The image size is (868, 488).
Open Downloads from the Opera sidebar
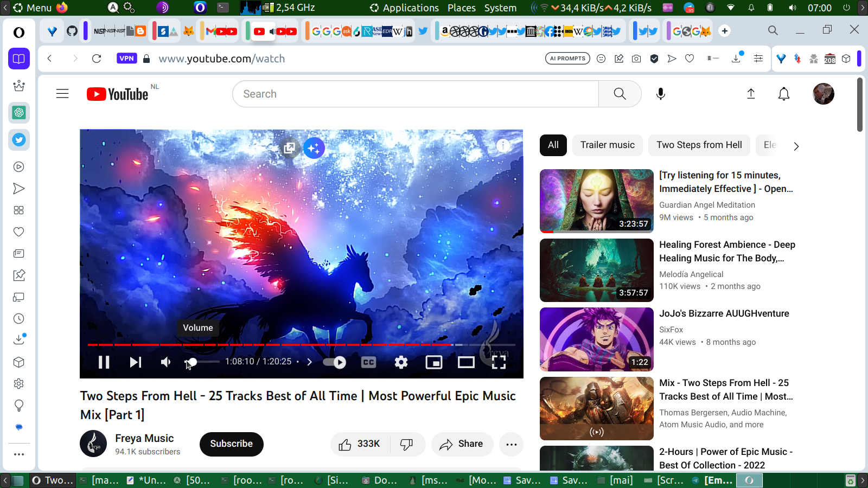click(19, 340)
